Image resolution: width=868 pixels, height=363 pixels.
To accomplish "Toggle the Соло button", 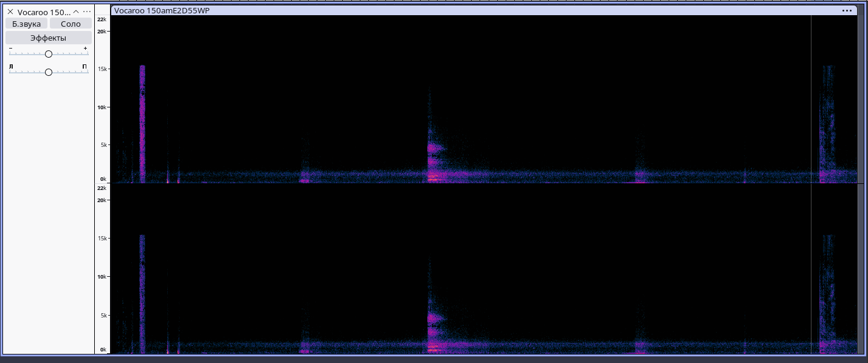I will click(x=71, y=24).
